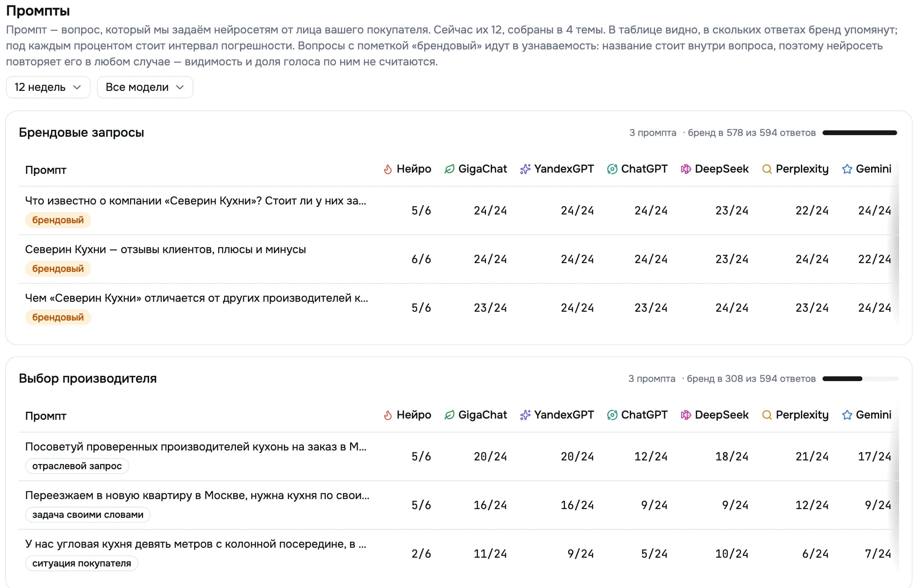Image resolution: width=923 pixels, height=588 pixels.
Task: Click the ChatGPT icon in Выбор производителя table
Action: [612, 415]
